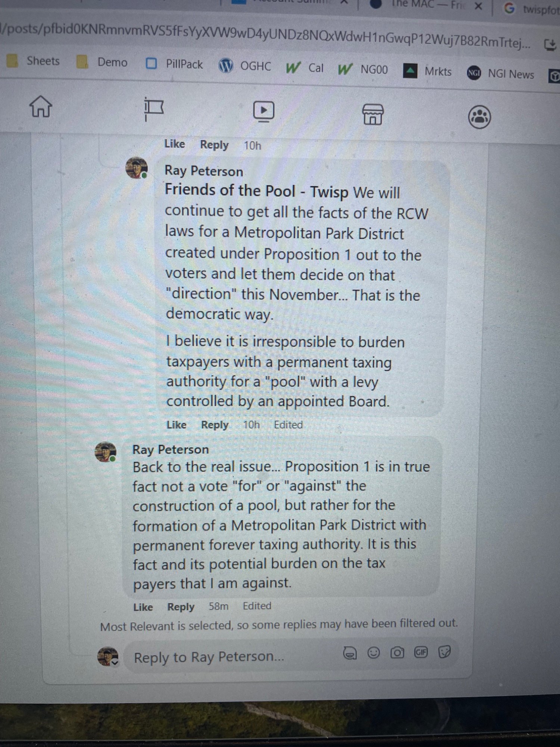Viewport: 560px width, 747px height.
Task: Open the Marketplace storefront icon
Action: point(373,114)
